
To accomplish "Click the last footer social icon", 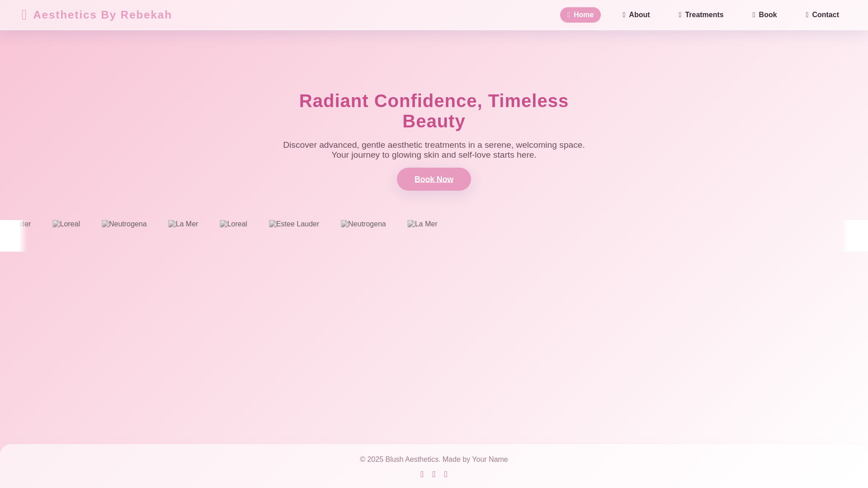I will tap(446, 474).
